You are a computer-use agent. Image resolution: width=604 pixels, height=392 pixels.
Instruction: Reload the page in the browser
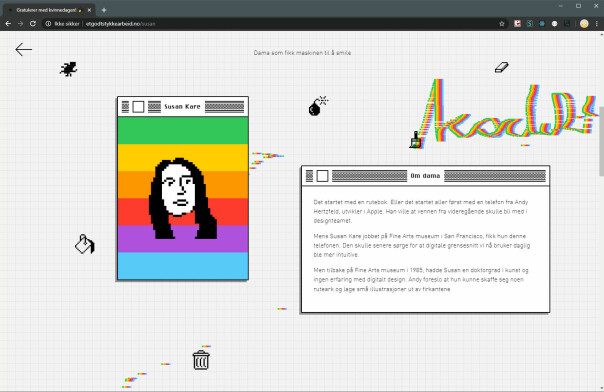coord(33,24)
